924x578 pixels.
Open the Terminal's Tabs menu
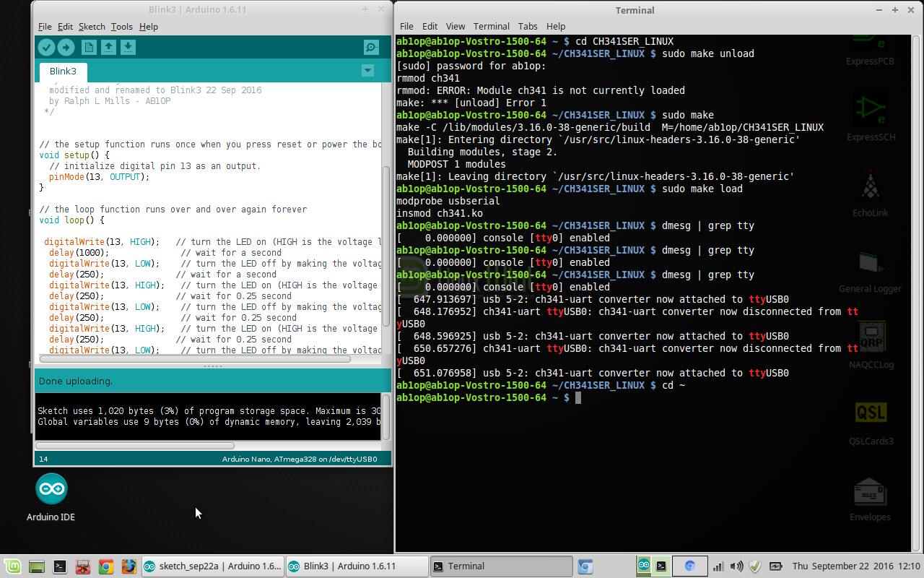528,26
